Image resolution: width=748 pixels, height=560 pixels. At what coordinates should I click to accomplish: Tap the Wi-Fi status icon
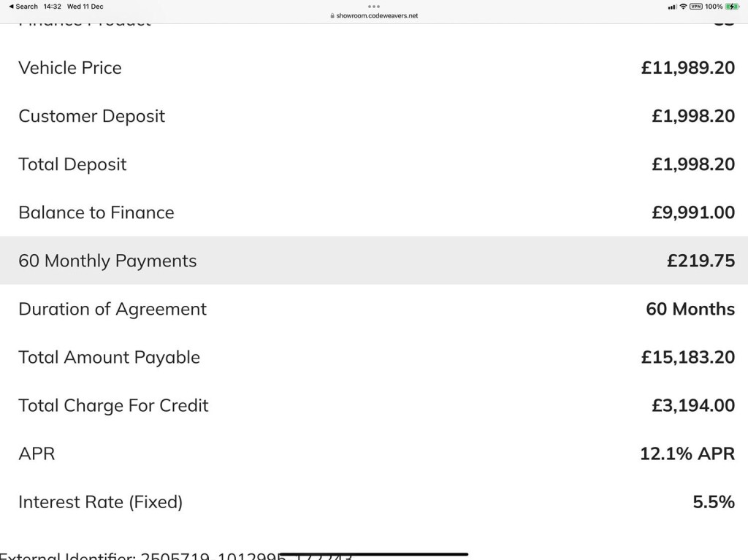click(683, 7)
